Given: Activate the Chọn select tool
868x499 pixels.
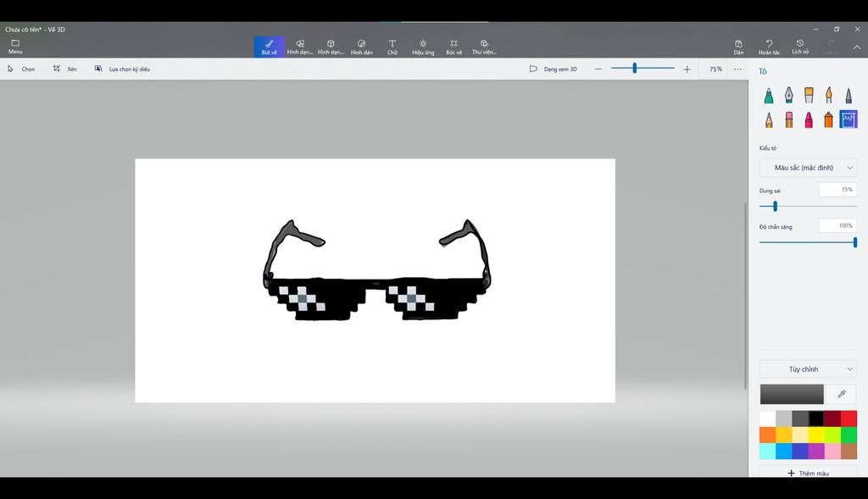Looking at the screenshot, I should (21, 69).
